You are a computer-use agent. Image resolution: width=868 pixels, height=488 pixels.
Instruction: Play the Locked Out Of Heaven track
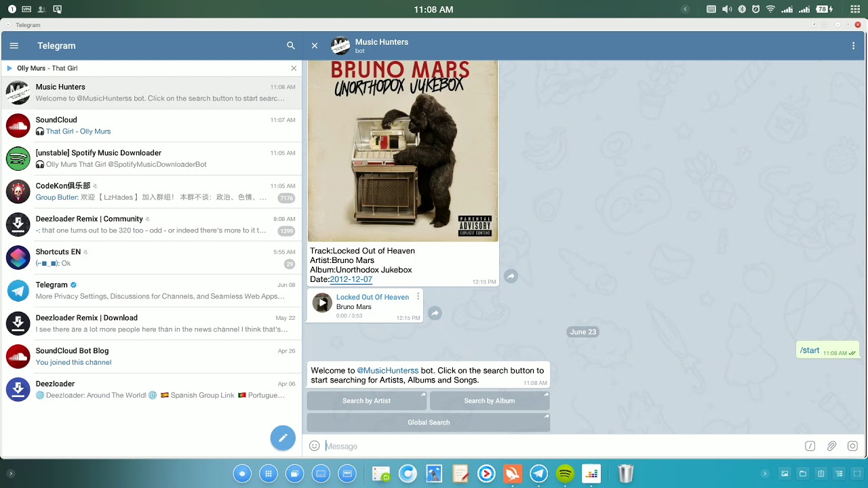(322, 303)
